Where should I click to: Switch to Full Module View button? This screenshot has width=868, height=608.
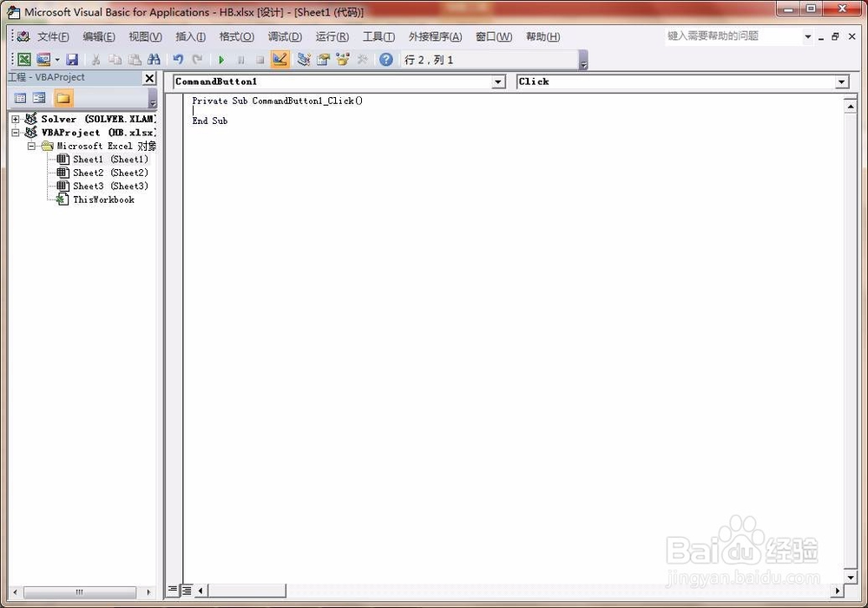click(187, 591)
